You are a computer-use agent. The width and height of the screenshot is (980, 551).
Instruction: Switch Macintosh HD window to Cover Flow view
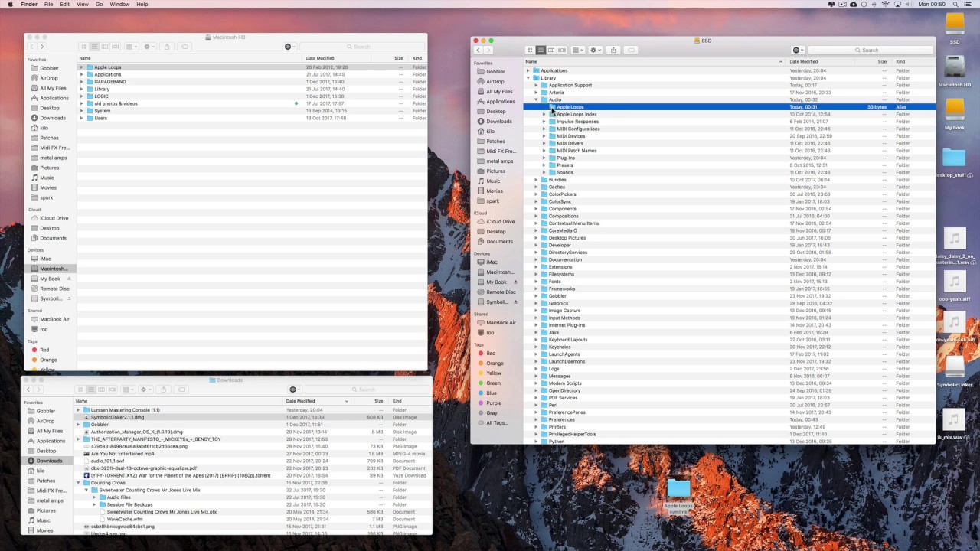[116, 47]
